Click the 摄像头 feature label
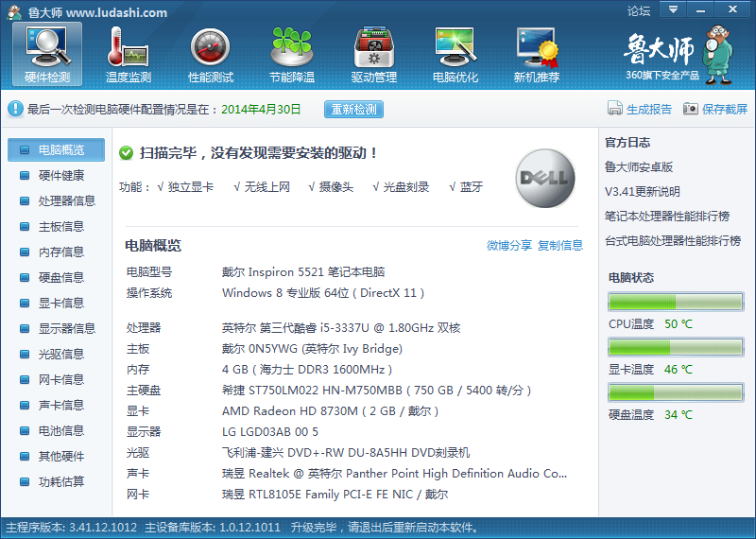This screenshot has height=539, width=756. (x=336, y=186)
